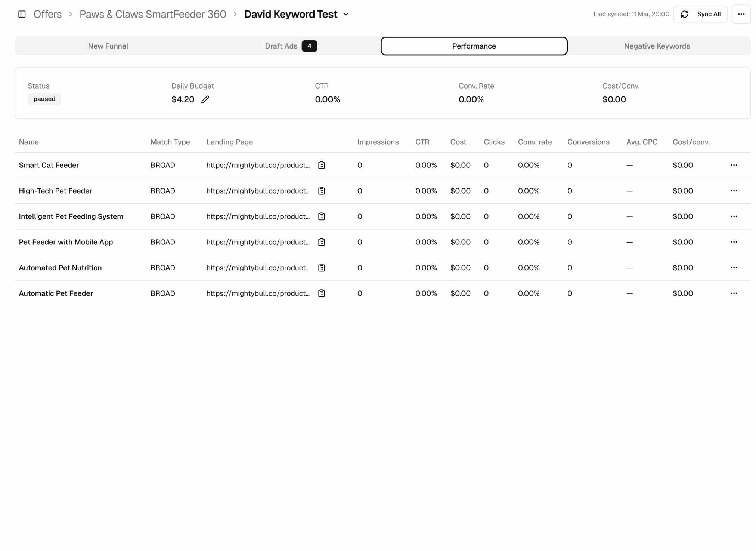
Task: Go to Offers breadcrumb link
Action: point(47,14)
